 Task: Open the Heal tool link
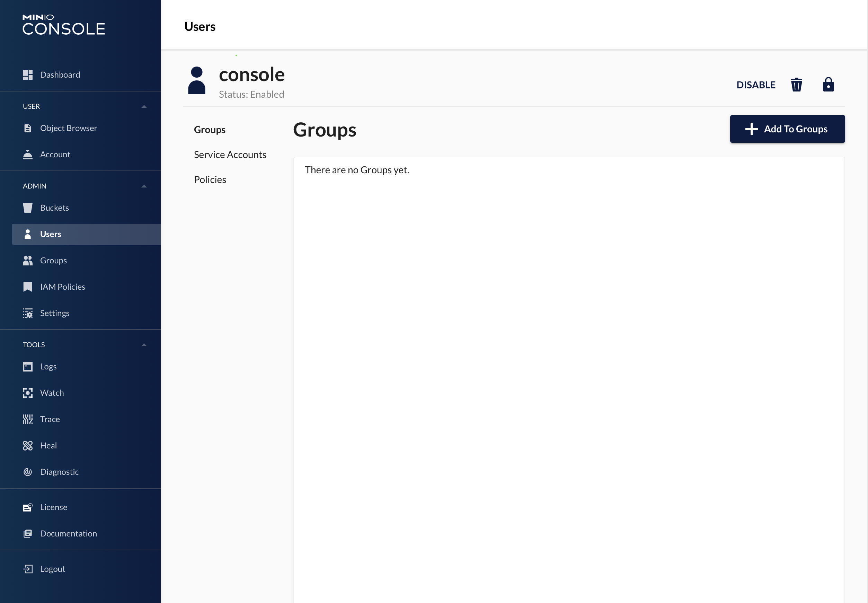[48, 446]
